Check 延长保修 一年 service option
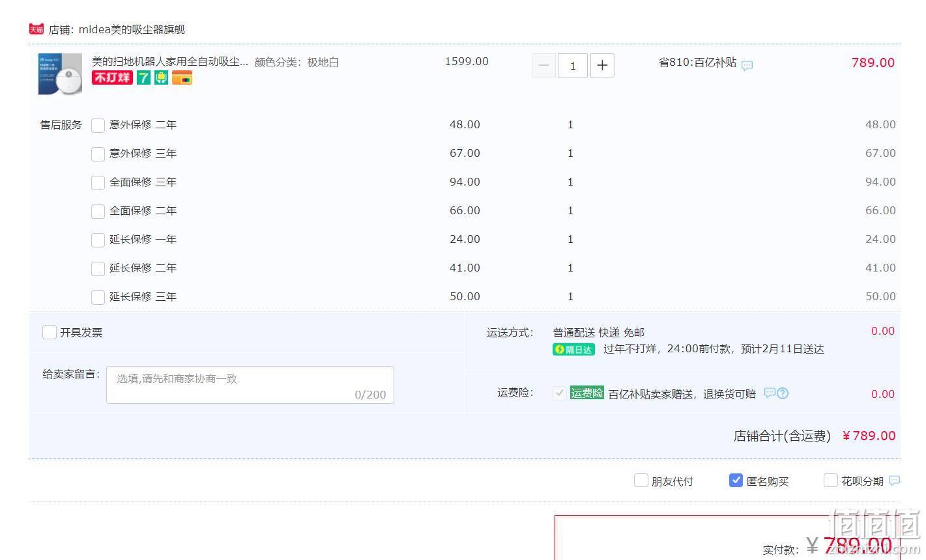This screenshot has height=560, width=926. (98, 240)
